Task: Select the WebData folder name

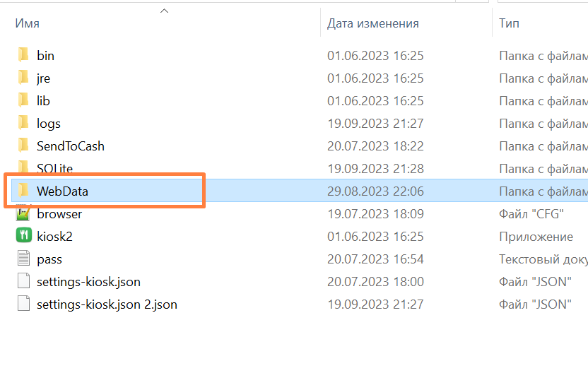Action: click(x=62, y=191)
